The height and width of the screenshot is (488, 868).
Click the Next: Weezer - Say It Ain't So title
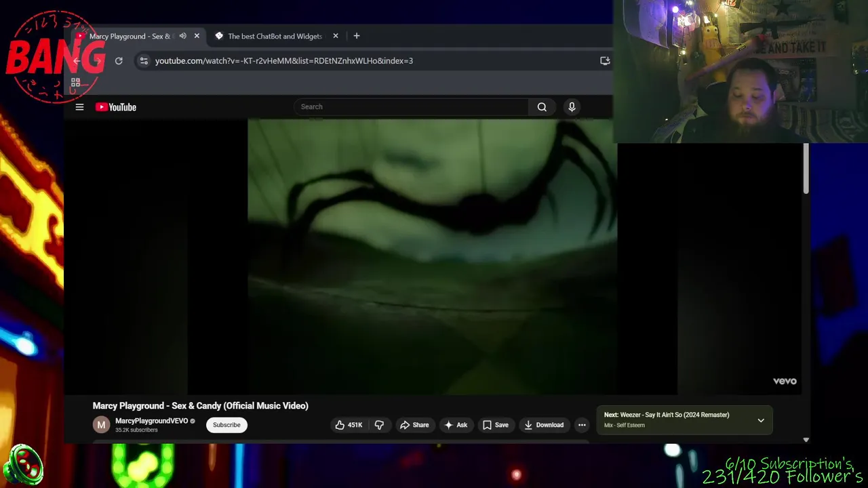(667, 415)
